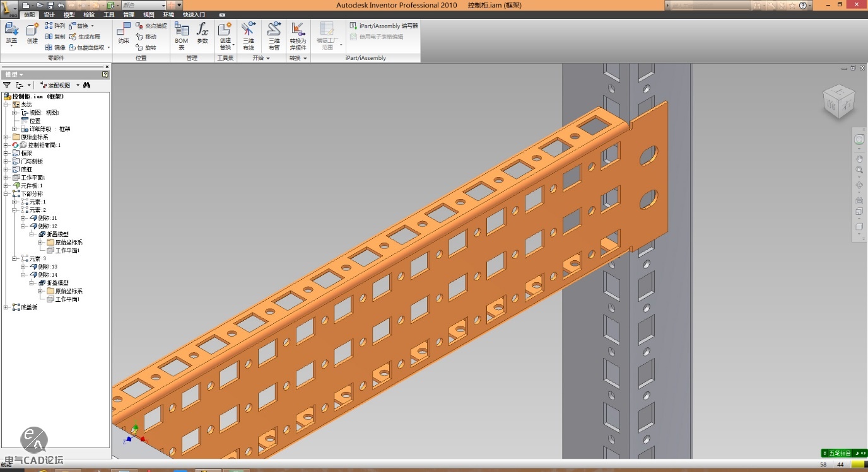Select the Pan hand tool in navigation bar
The image size is (868, 472).
click(859, 158)
